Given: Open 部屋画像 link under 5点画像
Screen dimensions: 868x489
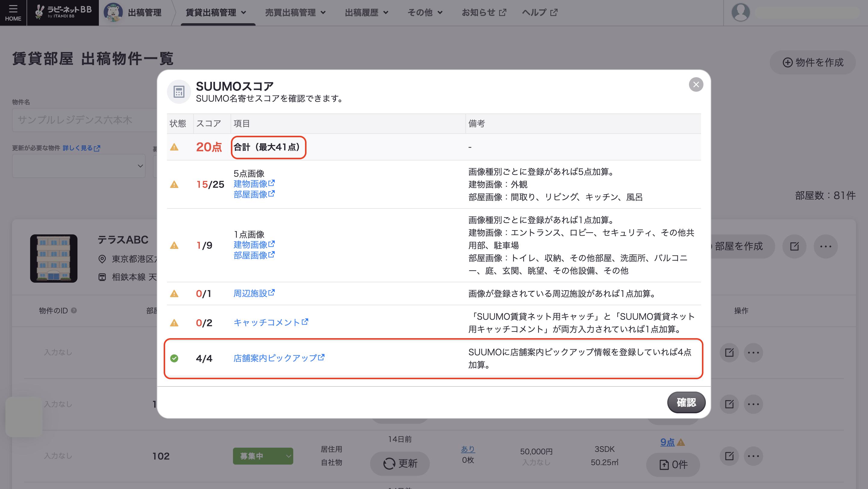Looking at the screenshot, I should 254,194.
